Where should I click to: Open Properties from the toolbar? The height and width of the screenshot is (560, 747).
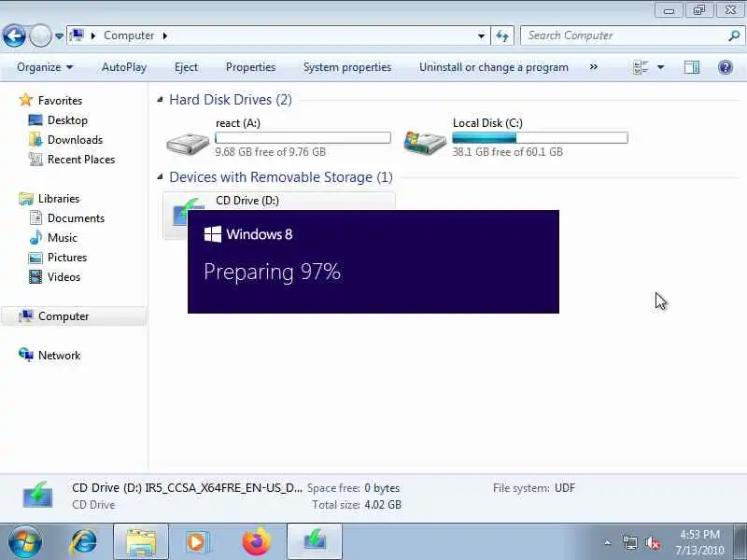[250, 67]
